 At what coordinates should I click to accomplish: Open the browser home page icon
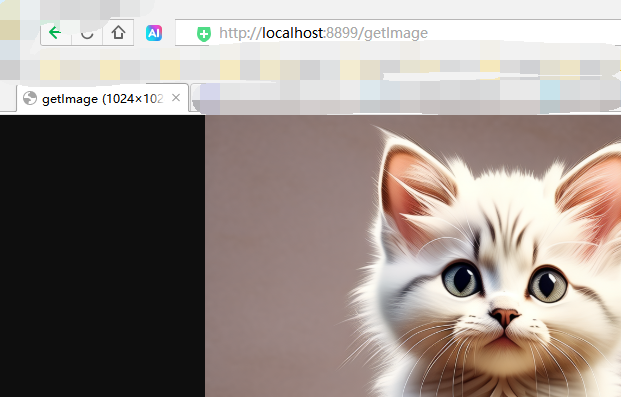point(118,33)
